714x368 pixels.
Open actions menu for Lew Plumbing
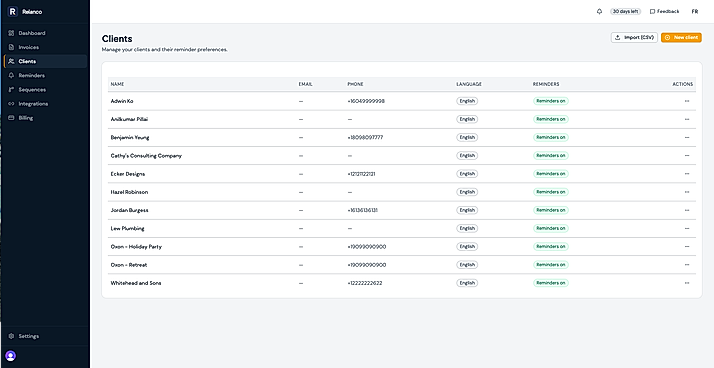[687, 229]
